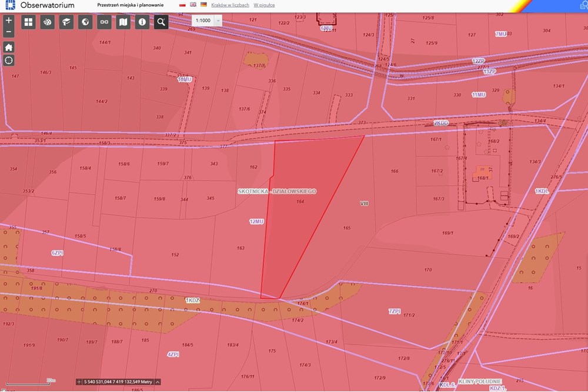Open the Kraków w liczbach link
Screen dimensions: 588x392
pyautogui.click(x=230, y=5)
